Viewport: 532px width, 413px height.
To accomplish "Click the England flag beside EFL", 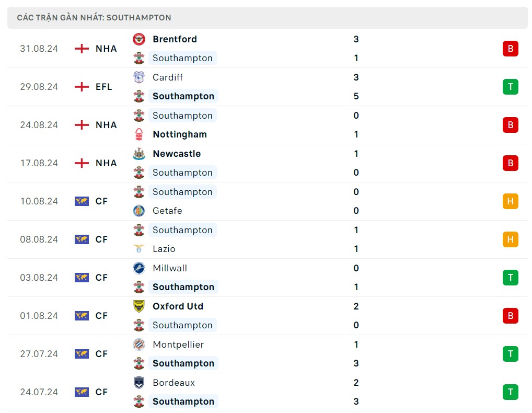I will pyautogui.click(x=82, y=87).
